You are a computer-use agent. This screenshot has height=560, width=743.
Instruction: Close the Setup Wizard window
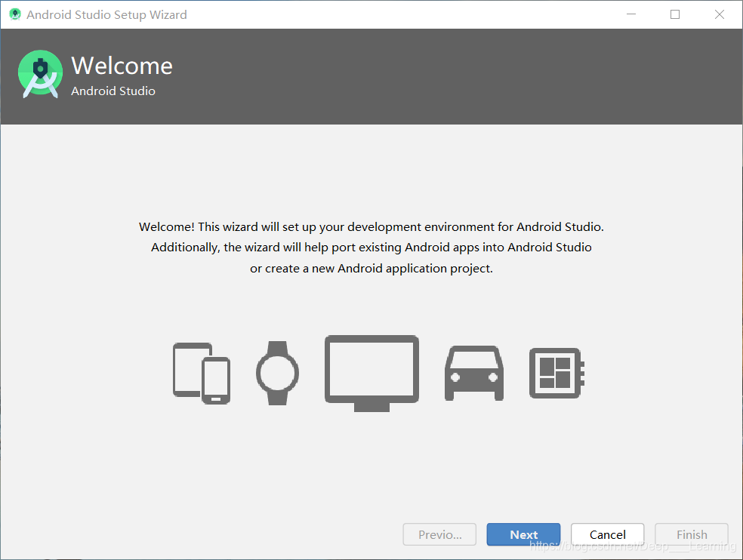[720, 14]
